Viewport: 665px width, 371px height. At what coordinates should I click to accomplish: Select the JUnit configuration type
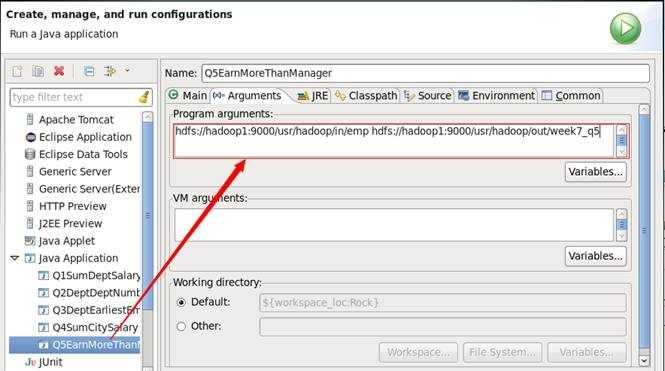(50, 362)
